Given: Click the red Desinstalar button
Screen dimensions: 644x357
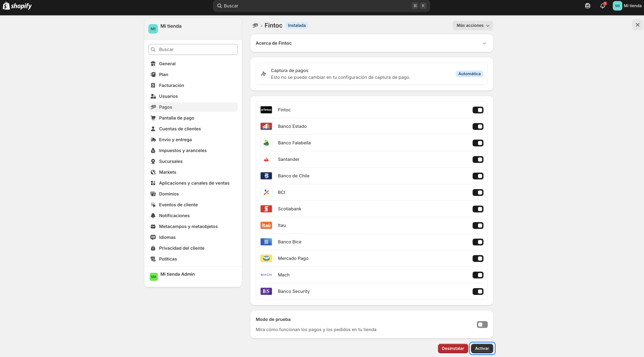Looking at the screenshot, I should point(453,348).
